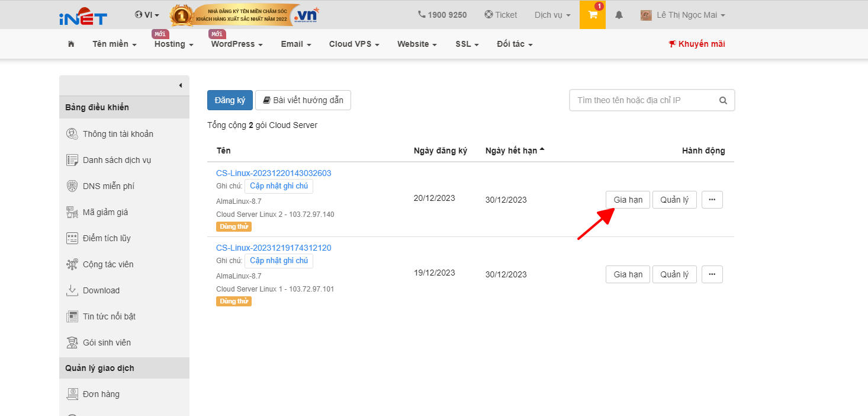Open Gói sinh viên student packages
The width and height of the screenshot is (868, 416).
coord(108,342)
